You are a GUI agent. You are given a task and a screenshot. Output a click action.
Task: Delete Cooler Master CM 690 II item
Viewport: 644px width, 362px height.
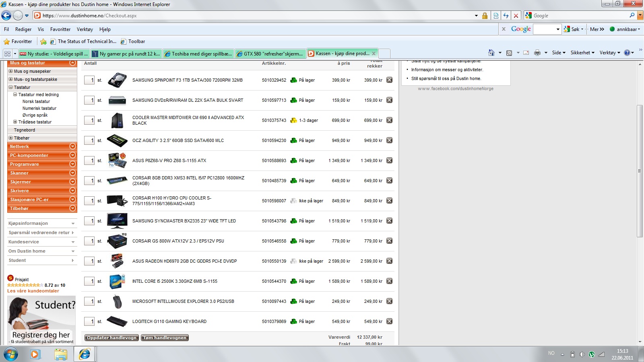pyautogui.click(x=389, y=120)
